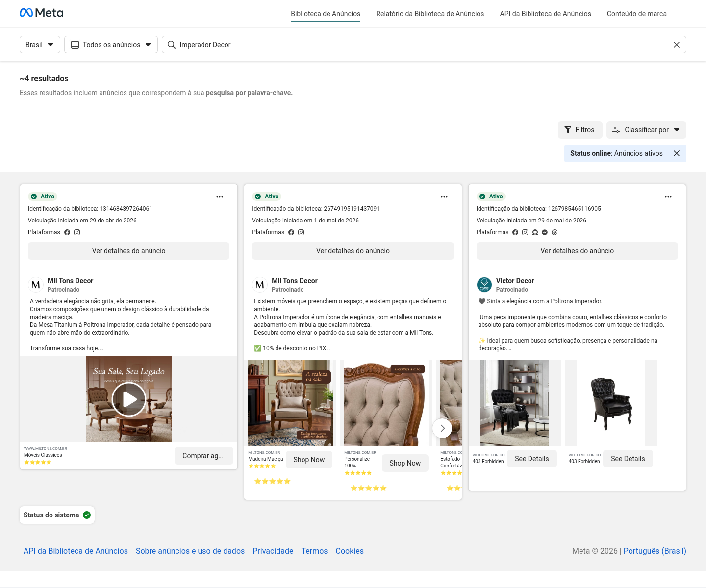706x588 pixels.
Task: Open Mil Tons Decor page name on first ad
Action: coord(70,281)
